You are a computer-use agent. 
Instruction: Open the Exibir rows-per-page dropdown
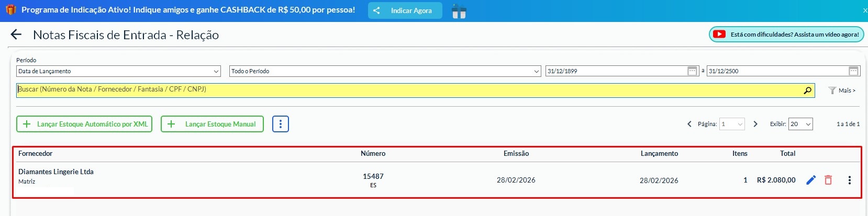tap(801, 124)
